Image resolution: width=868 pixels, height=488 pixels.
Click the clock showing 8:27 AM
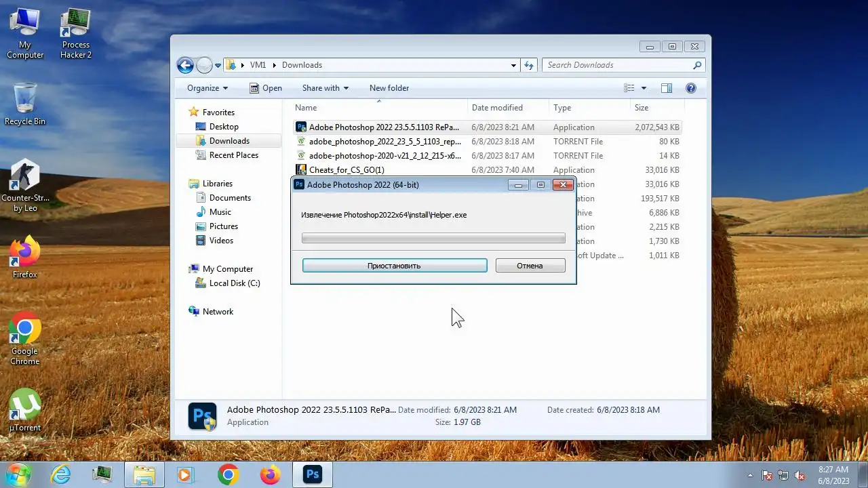(x=833, y=475)
